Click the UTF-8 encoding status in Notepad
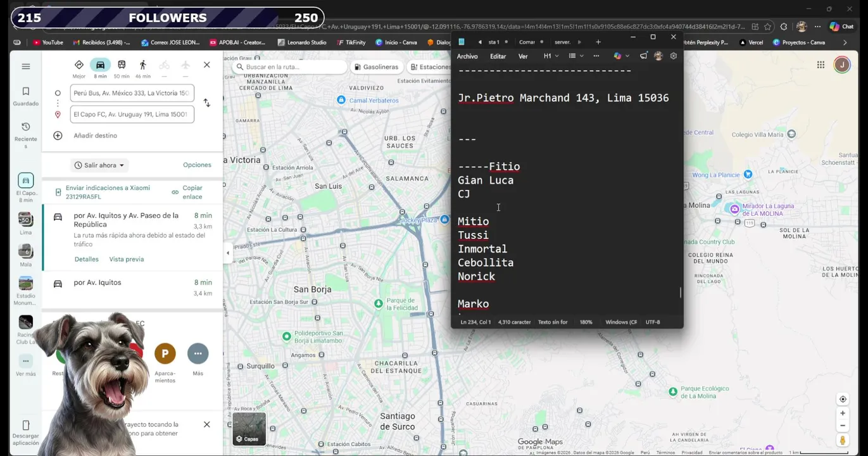 coord(653,322)
